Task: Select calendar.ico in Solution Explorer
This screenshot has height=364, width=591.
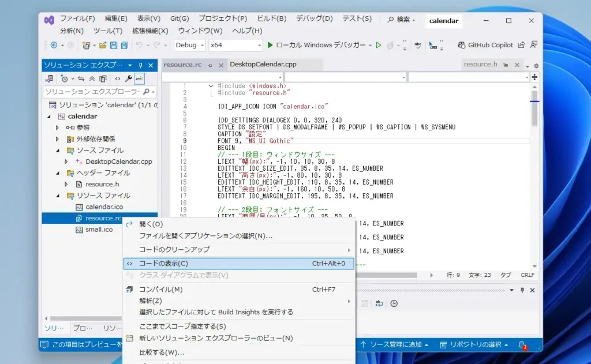Action: [104, 207]
